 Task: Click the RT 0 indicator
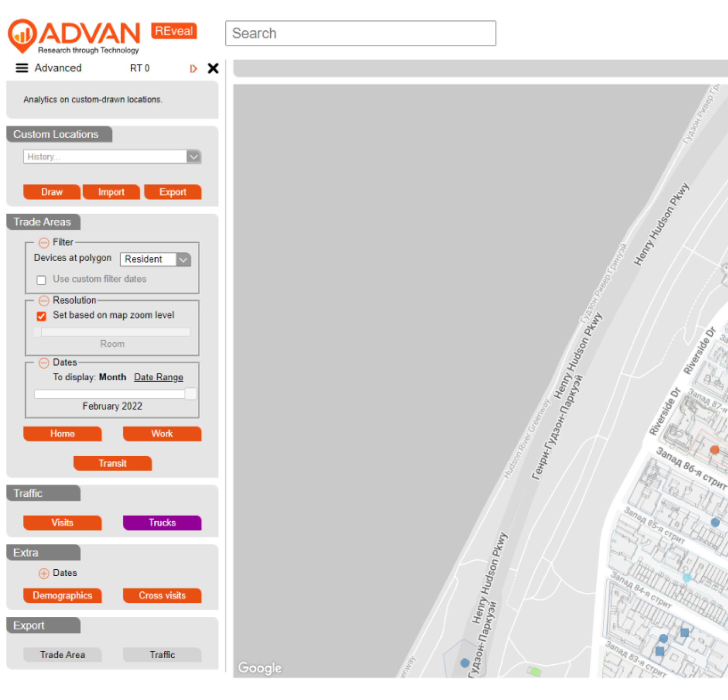pyautogui.click(x=140, y=68)
